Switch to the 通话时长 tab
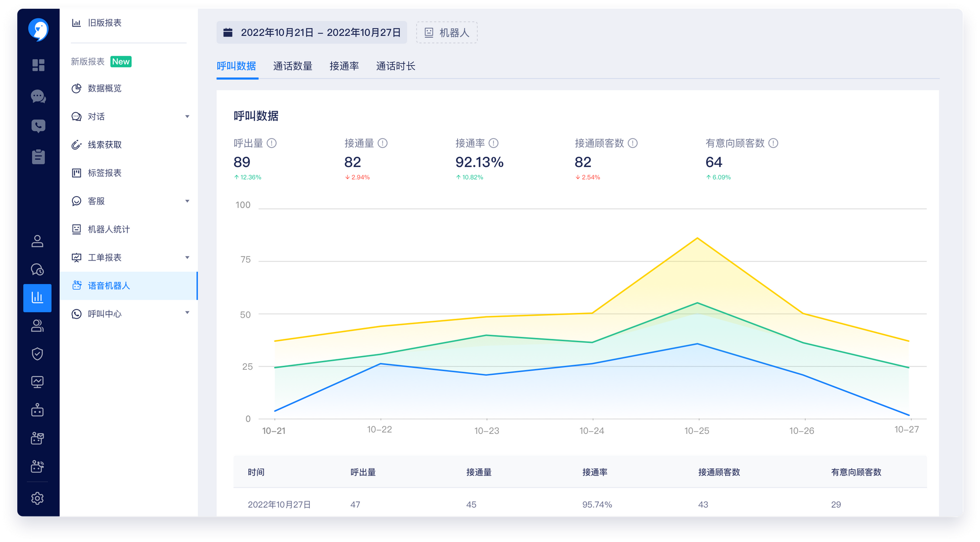980x542 pixels. click(x=395, y=66)
